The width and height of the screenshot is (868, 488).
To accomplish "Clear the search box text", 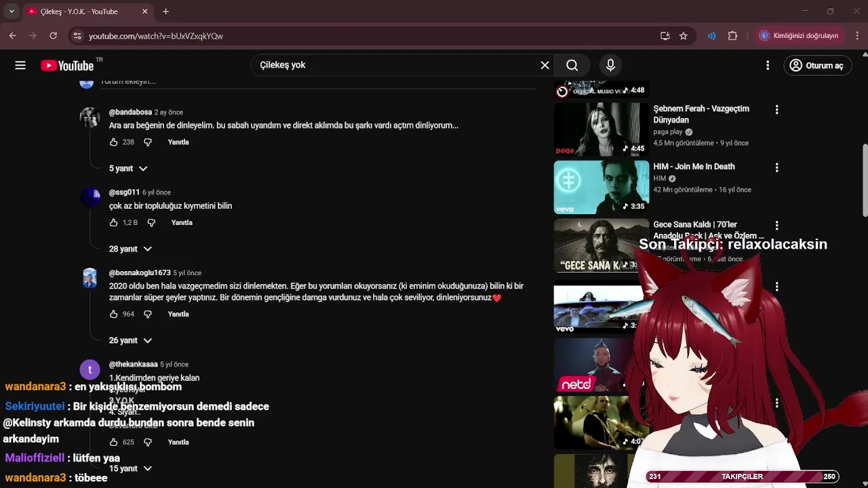I will click(545, 65).
